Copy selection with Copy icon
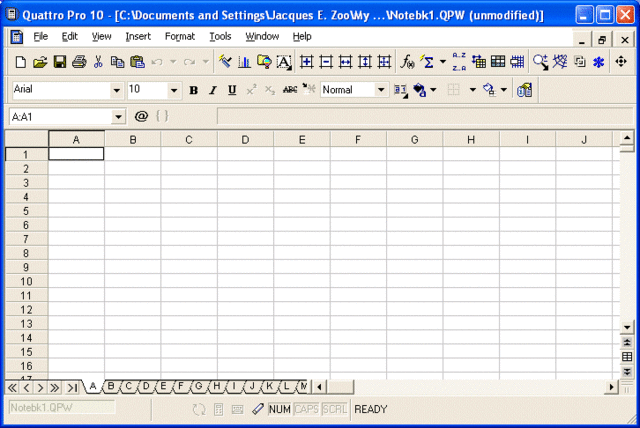The width and height of the screenshot is (640, 428). pyautogui.click(x=118, y=62)
